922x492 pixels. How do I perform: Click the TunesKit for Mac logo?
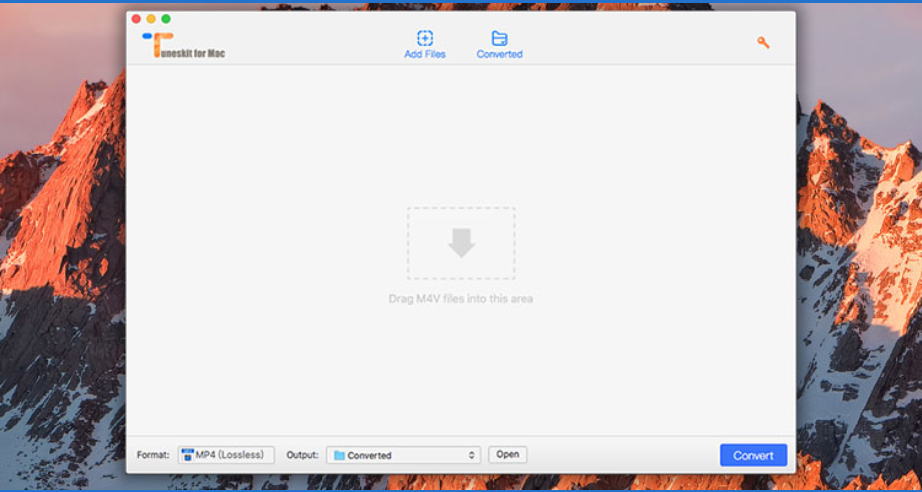183,45
